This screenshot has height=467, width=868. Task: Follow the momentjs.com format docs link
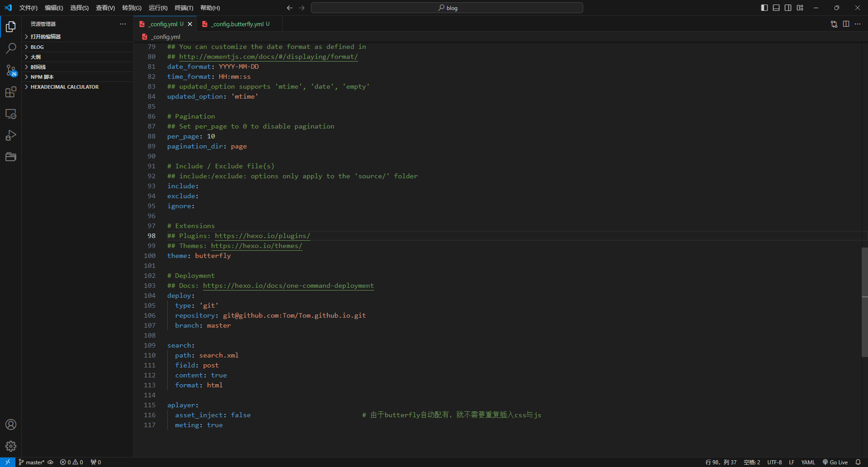pyautogui.click(x=269, y=57)
